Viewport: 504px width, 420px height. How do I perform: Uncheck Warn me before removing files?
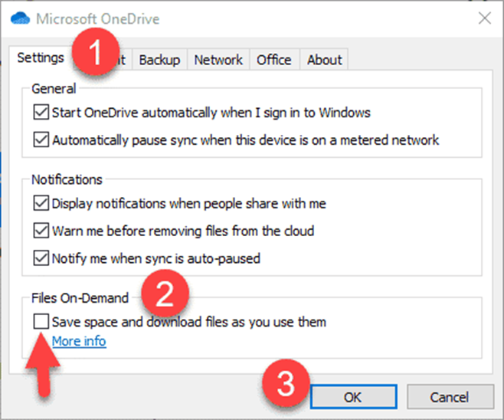pyautogui.click(x=41, y=231)
